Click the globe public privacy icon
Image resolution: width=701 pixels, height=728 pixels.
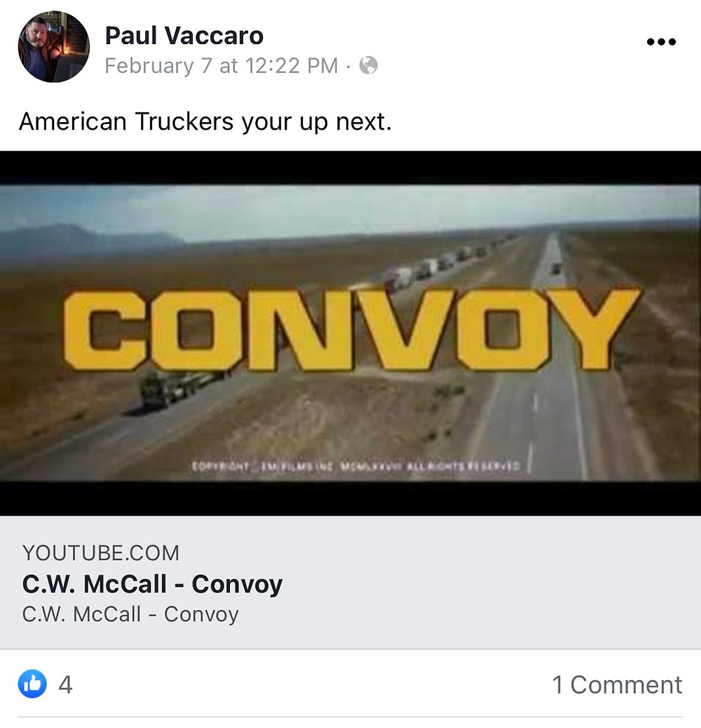point(368,65)
